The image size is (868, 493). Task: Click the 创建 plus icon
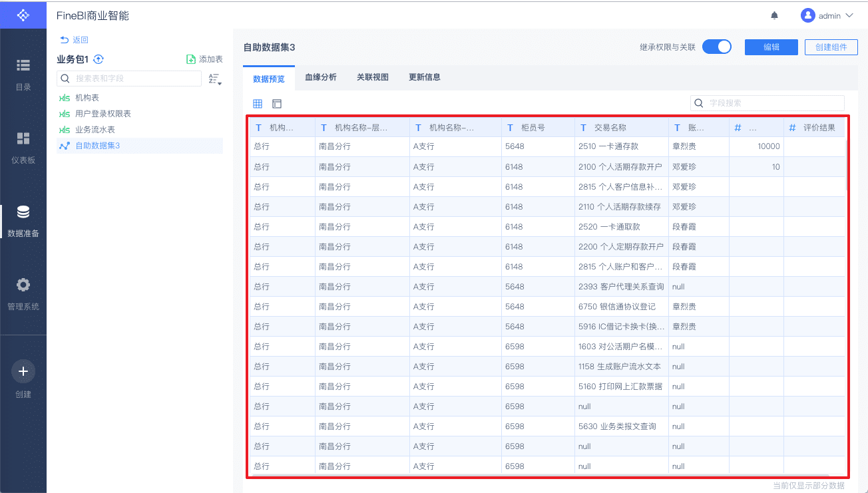pos(23,371)
